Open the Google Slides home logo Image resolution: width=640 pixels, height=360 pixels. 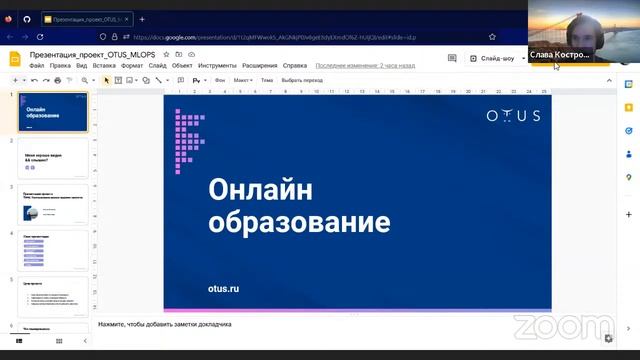[15, 59]
